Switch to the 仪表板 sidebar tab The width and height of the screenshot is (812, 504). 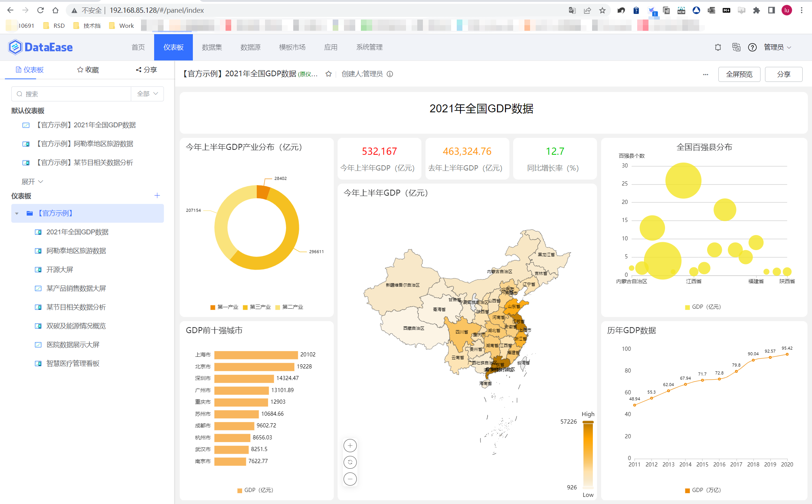29,70
